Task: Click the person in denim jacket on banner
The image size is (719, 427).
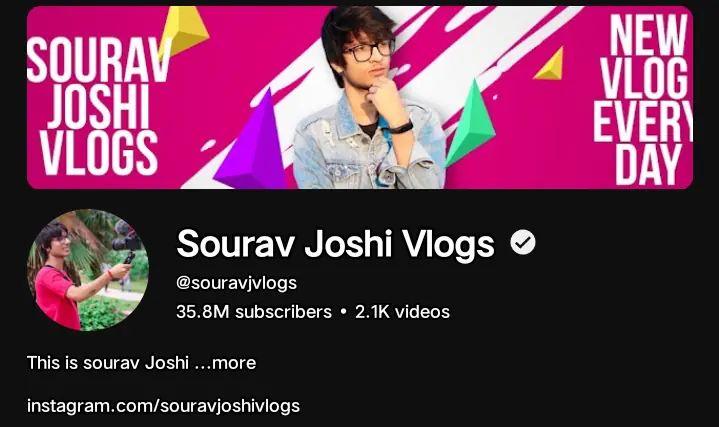Action: coord(367,98)
